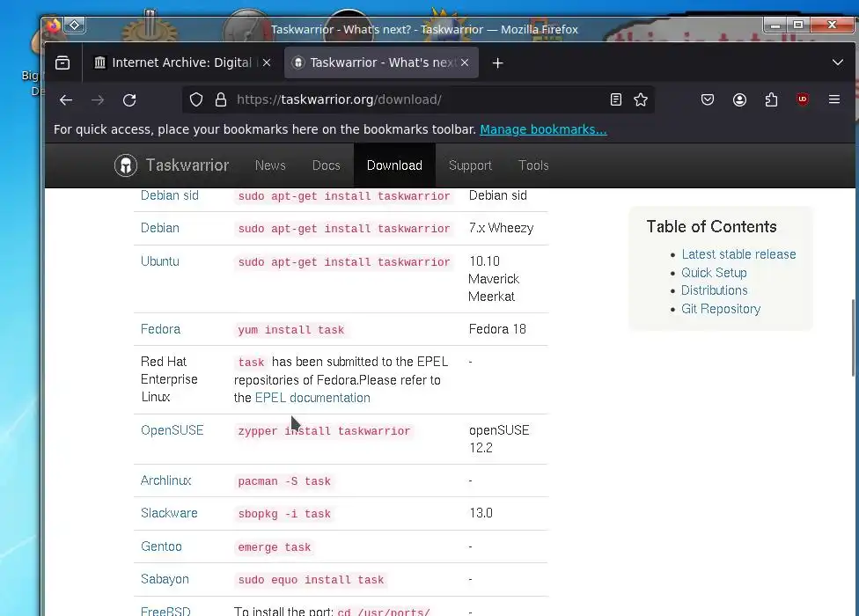Click the 7.x Wheezy version cell

pyautogui.click(x=502, y=228)
